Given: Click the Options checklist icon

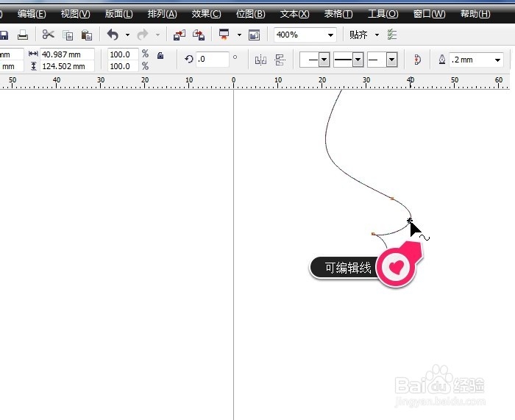Looking at the screenshot, I should click(x=392, y=35).
